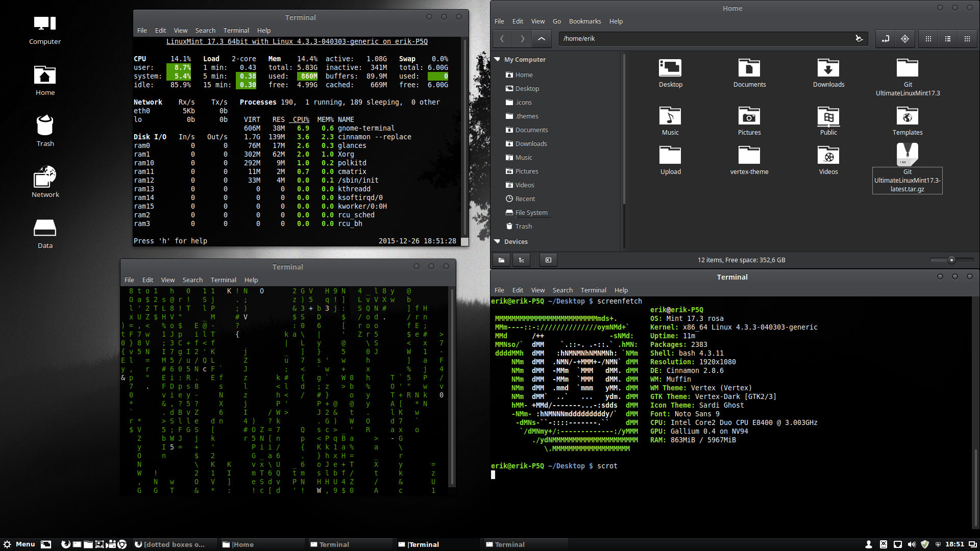Hide the file manager sidebar
The image size is (980, 551).
click(x=548, y=260)
